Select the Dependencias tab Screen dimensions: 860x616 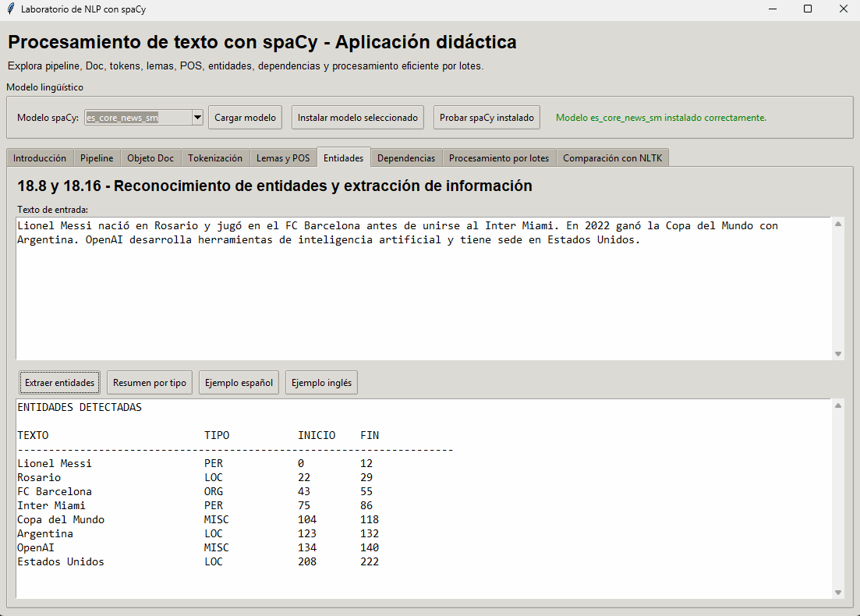pyautogui.click(x=406, y=157)
